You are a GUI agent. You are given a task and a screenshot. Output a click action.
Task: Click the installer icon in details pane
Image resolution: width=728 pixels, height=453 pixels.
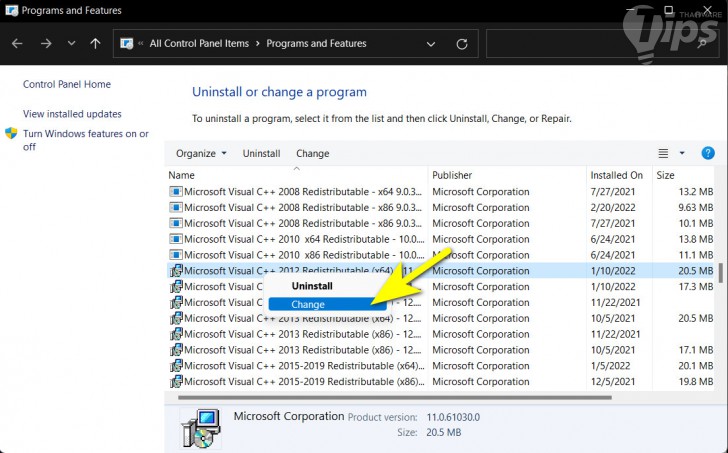[x=201, y=428]
